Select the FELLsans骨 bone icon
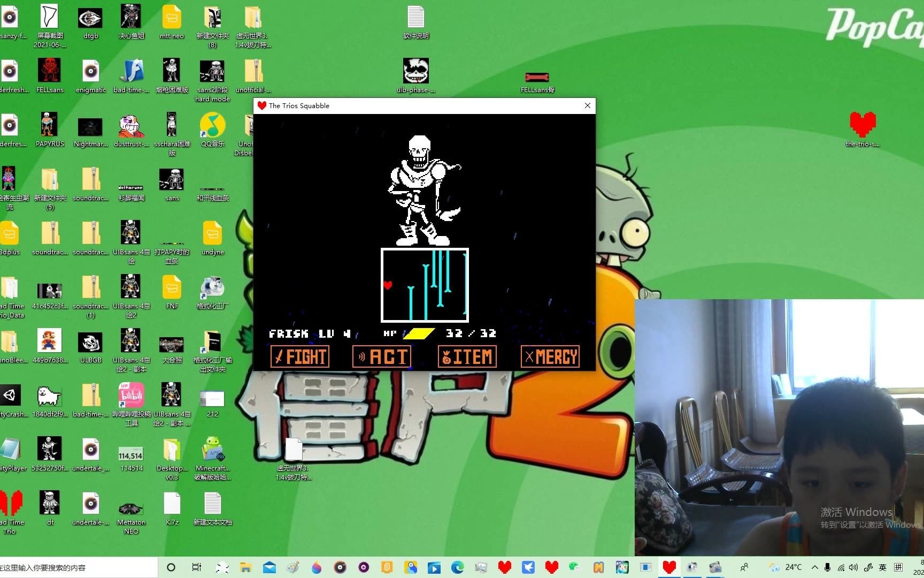The image size is (924, 578). pos(537,82)
